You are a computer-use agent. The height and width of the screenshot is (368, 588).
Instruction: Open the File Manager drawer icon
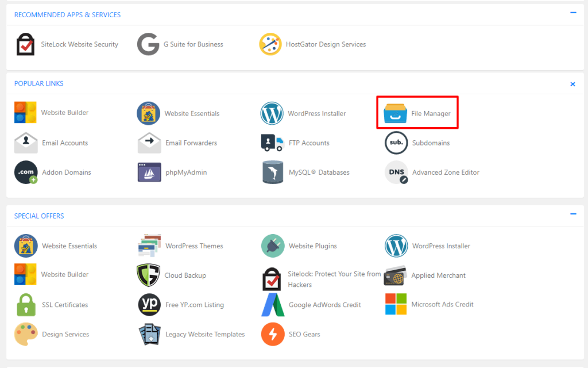[x=395, y=113]
